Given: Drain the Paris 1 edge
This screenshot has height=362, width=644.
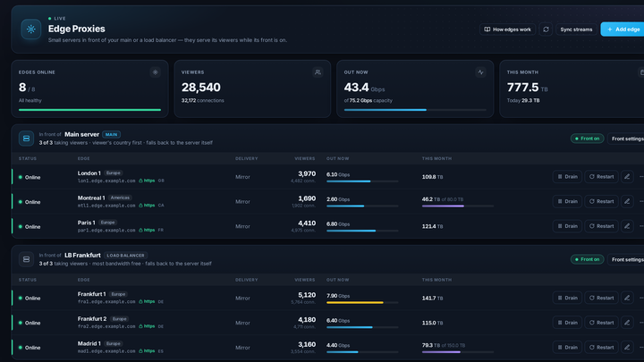Looking at the screenshot, I should (567, 226).
